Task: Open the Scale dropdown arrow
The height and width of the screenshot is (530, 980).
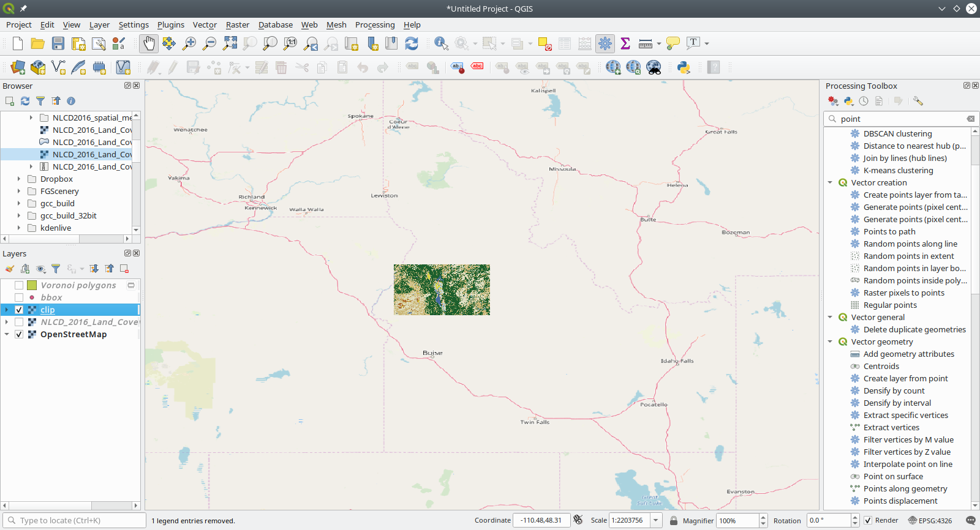Action: click(x=656, y=520)
